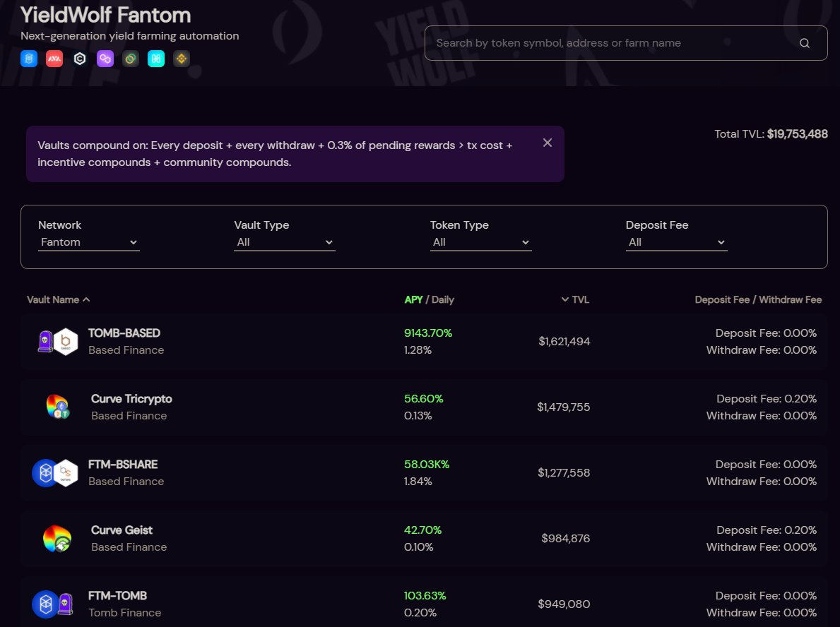Switch to the Avalanche network icon

(x=54, y=59)
